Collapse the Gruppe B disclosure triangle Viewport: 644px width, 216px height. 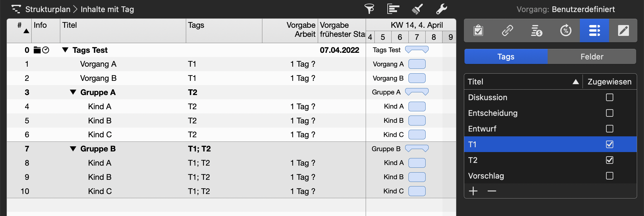(x=73, y=148)
